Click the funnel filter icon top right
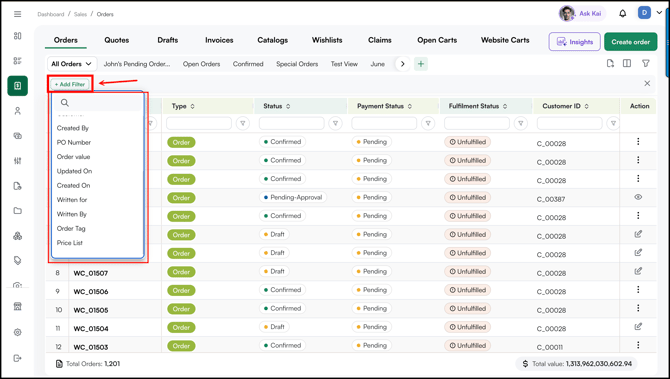 646,63
